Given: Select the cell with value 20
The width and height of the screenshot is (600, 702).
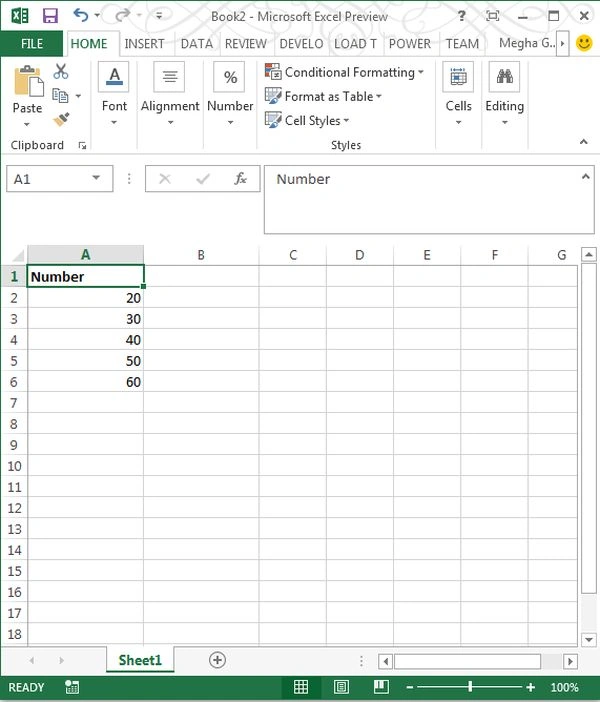Looking at the screenshot, I should coord(86,298).
